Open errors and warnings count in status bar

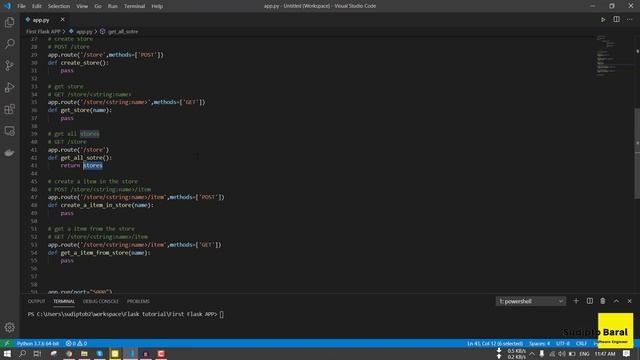[x=76, y=343]
